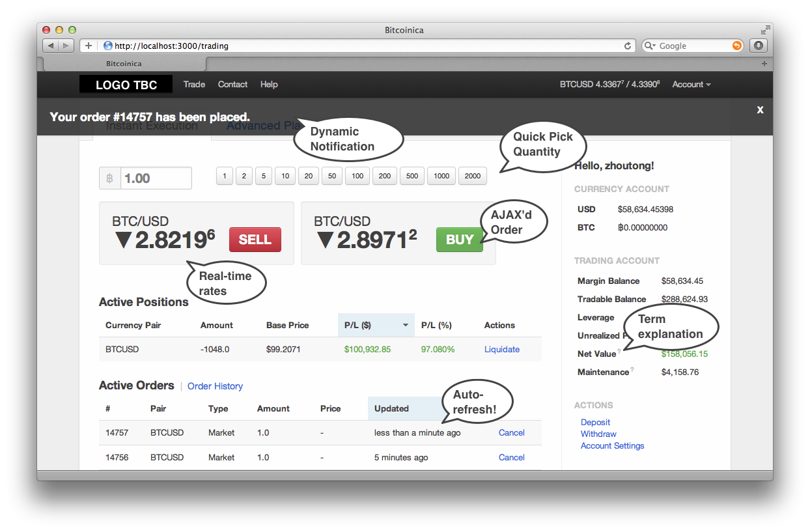Click Liquidate for the BTCUSD position
The height and width of the screenshot is (532, 810).
tap(501, 350)
